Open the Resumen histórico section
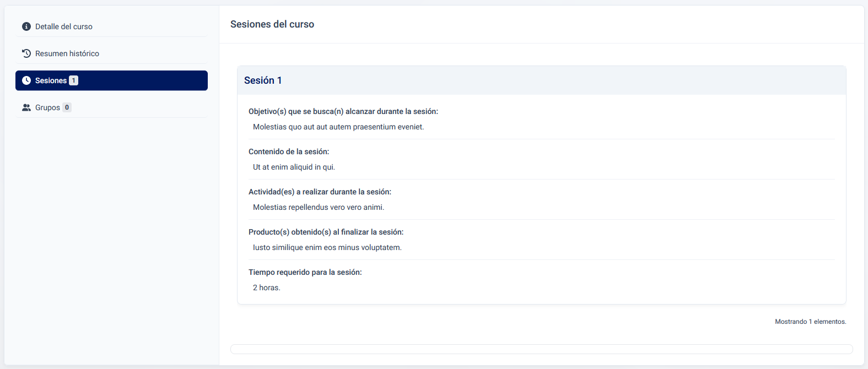The height and width of the screenshot is (369, 868). [x=67, y=53]
